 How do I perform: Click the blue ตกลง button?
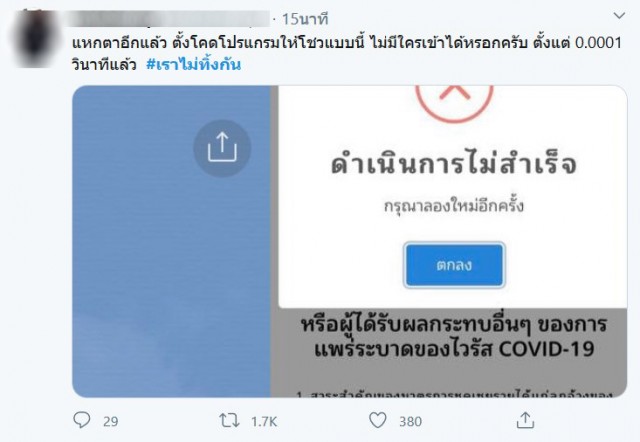click(x=454, y=265)
